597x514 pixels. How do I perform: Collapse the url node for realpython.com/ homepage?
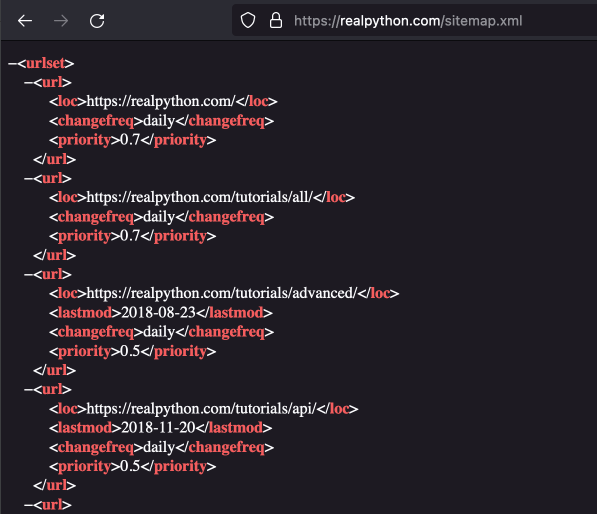click(28, 83)
